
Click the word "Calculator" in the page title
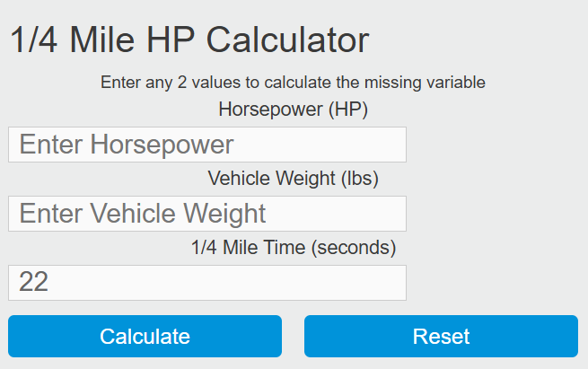pyautogui.click(x=287, y=40)
